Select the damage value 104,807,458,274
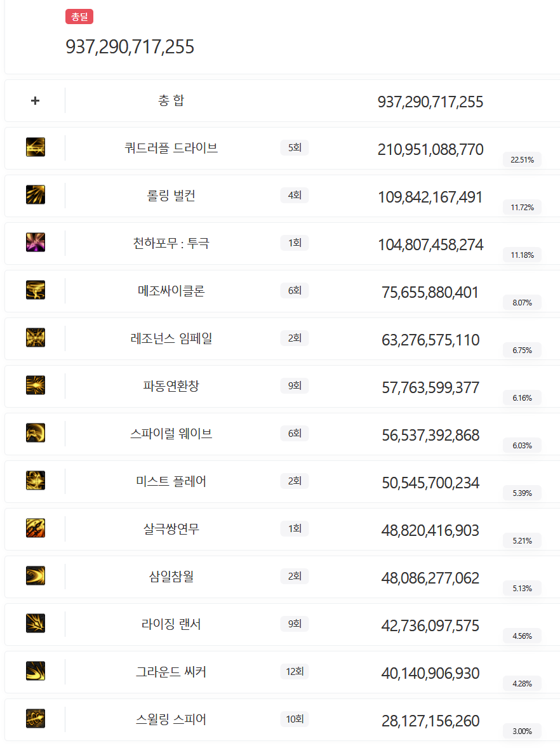Screen dimensions: 560x748 430,244
